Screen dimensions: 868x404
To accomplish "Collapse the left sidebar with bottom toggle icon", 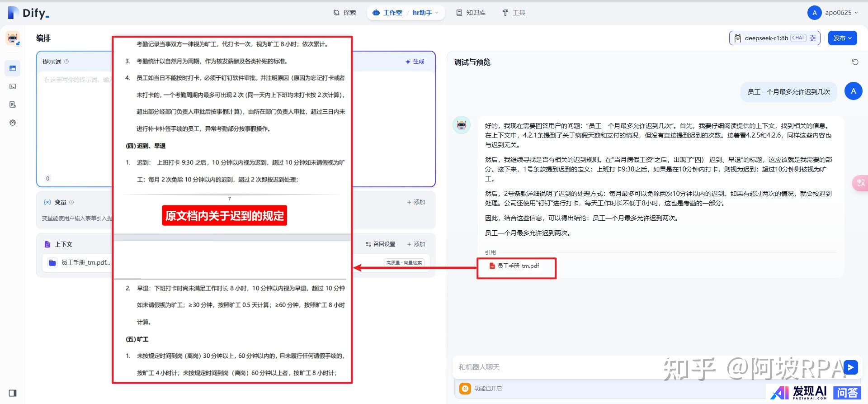I will point(13,393).
